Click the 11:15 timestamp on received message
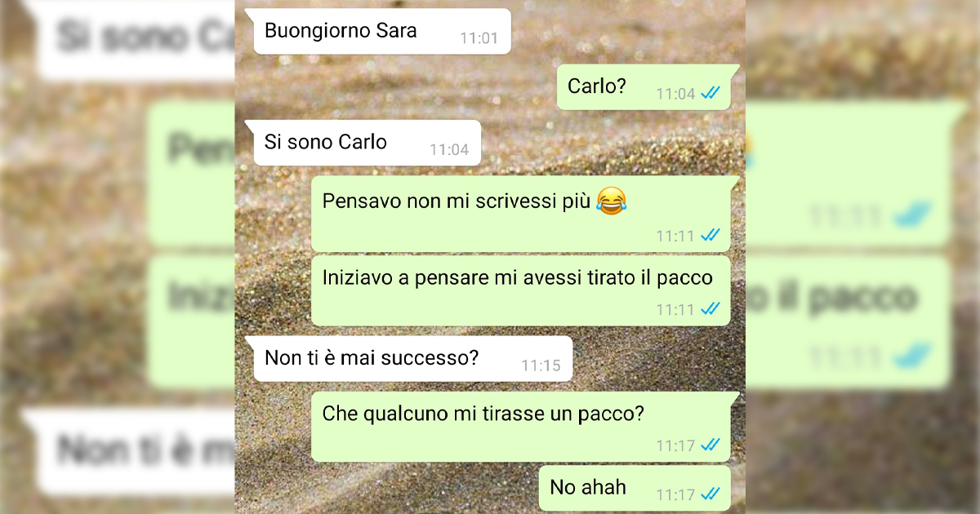This screenshot has height=514, width=980. click(541, 366)
